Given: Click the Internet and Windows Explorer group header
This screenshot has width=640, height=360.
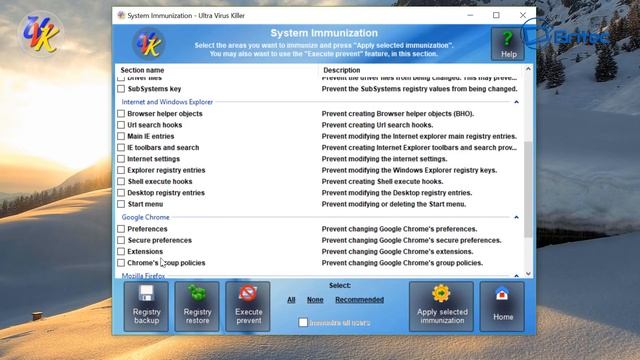Looking at the screenshot, I should pyautogui.click(x=167, y=102).
